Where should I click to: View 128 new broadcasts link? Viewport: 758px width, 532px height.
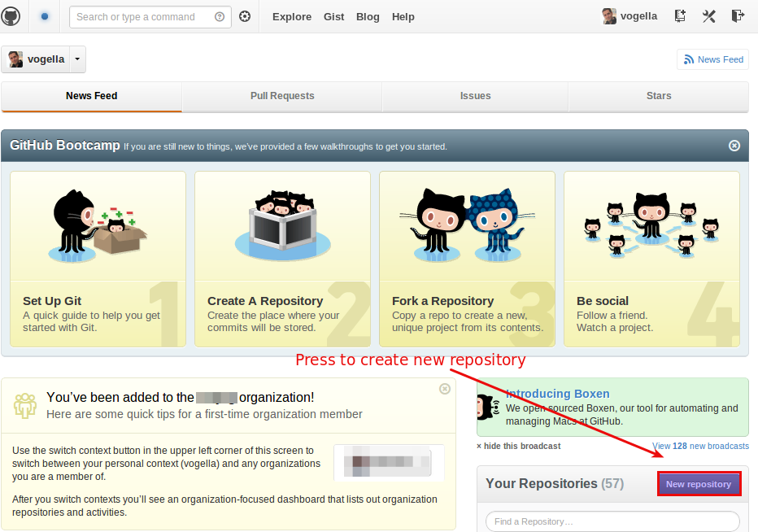[x=700, y=446]
